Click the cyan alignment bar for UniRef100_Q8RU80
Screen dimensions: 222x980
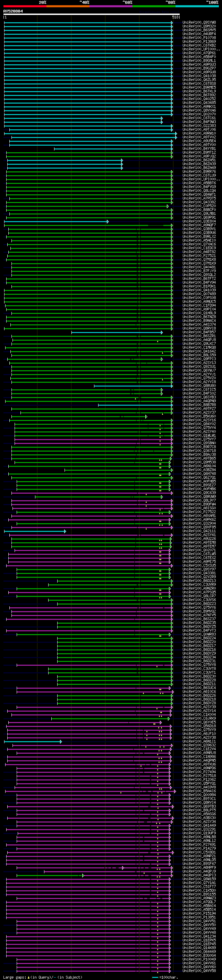click(x=133, y=386)
